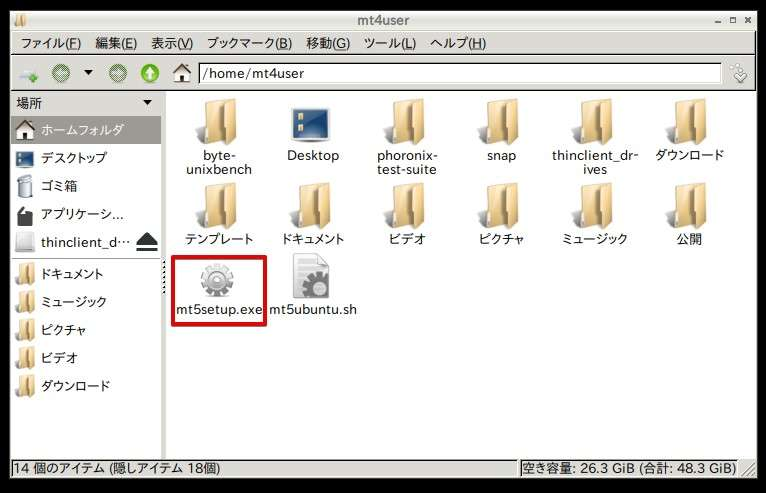Select the ドキュメント folder in file view

point(313,214)
